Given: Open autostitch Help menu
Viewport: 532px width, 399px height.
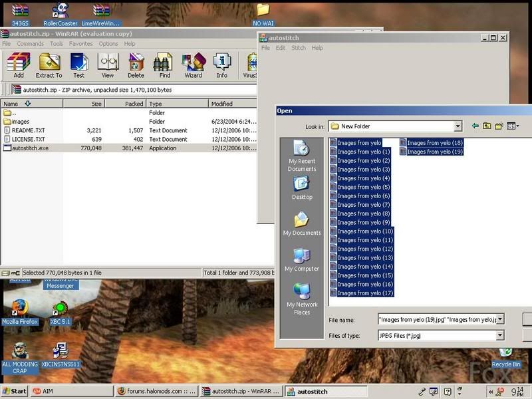Looking at the screenshot, I should [x=317, y=48].
